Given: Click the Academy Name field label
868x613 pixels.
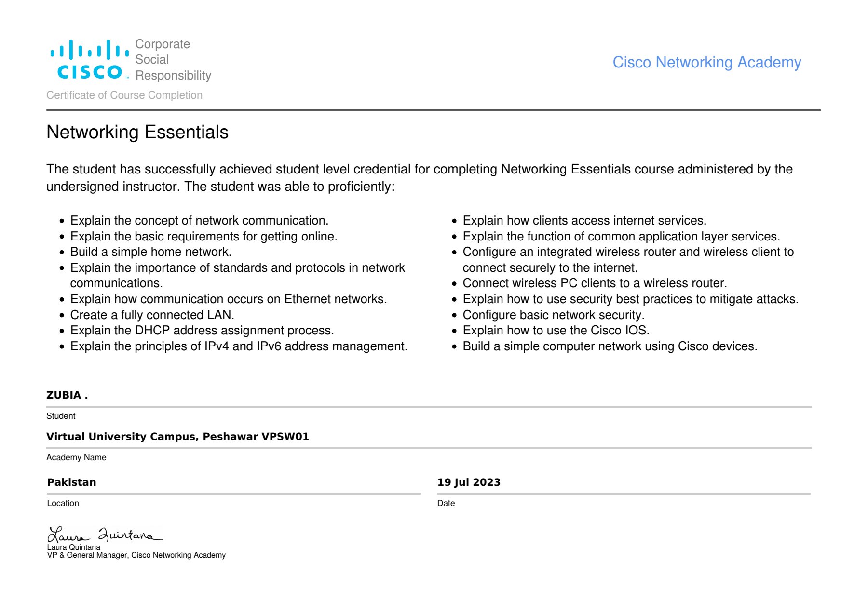Looking at the screenshot, I should click(x=76, y=457).
